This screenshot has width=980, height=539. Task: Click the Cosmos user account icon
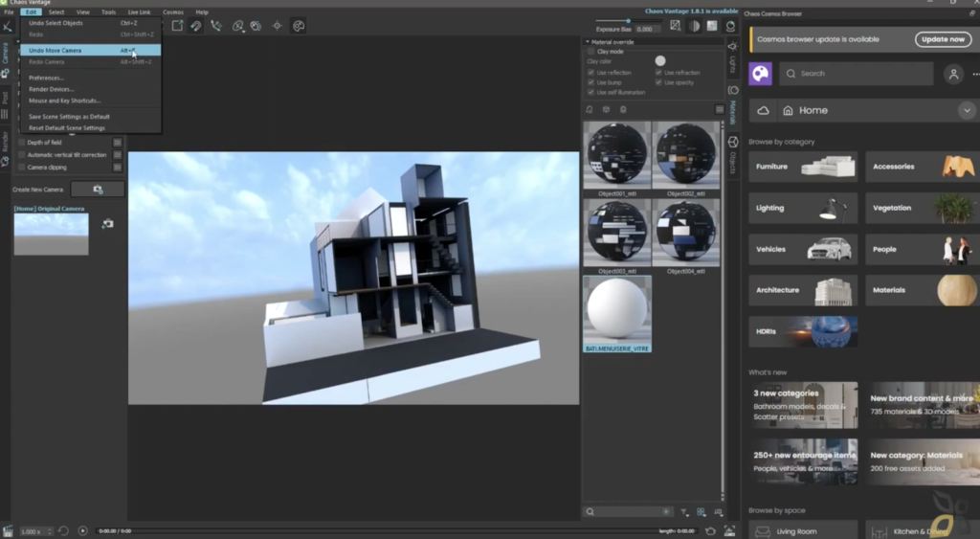[x=954, y=75]
